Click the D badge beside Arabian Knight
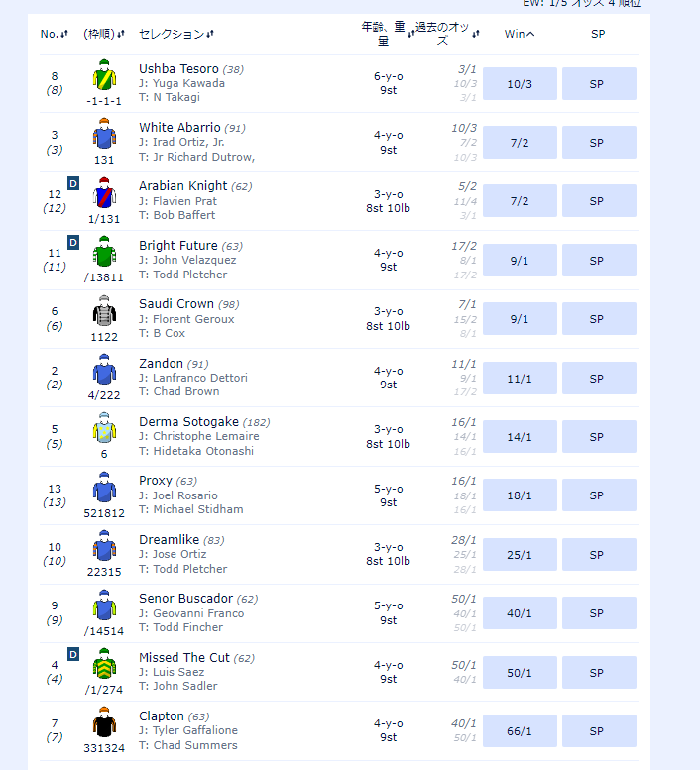 point(72,183)
